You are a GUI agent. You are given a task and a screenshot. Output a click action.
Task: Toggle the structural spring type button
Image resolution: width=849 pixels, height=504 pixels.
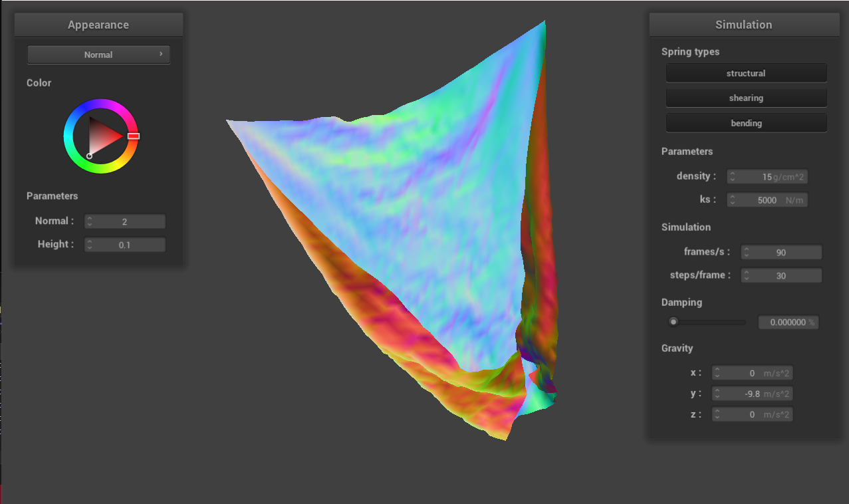[x=746, y=73]
